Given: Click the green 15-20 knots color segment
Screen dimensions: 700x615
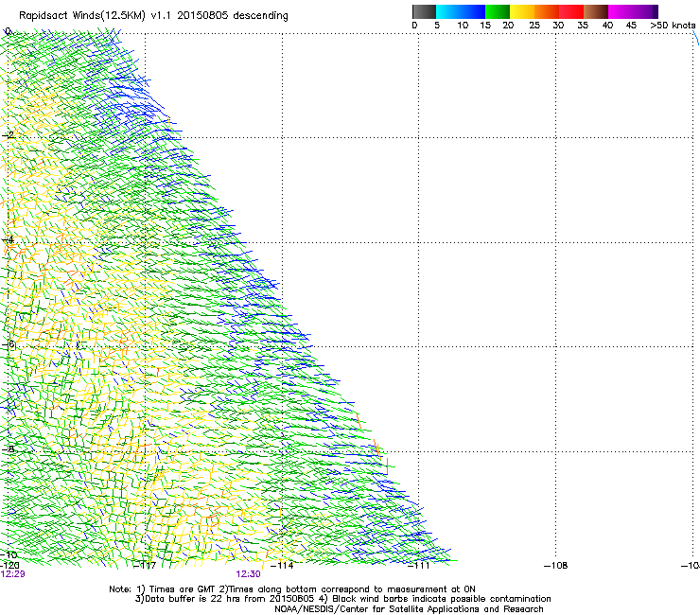Looking at the screenshot, I should click(x=498, y=11).
